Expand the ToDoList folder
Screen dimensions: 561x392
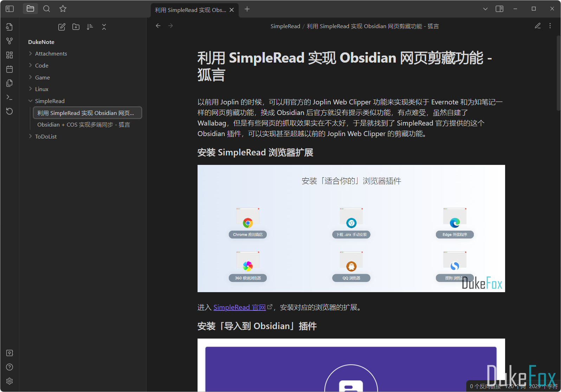46,136
